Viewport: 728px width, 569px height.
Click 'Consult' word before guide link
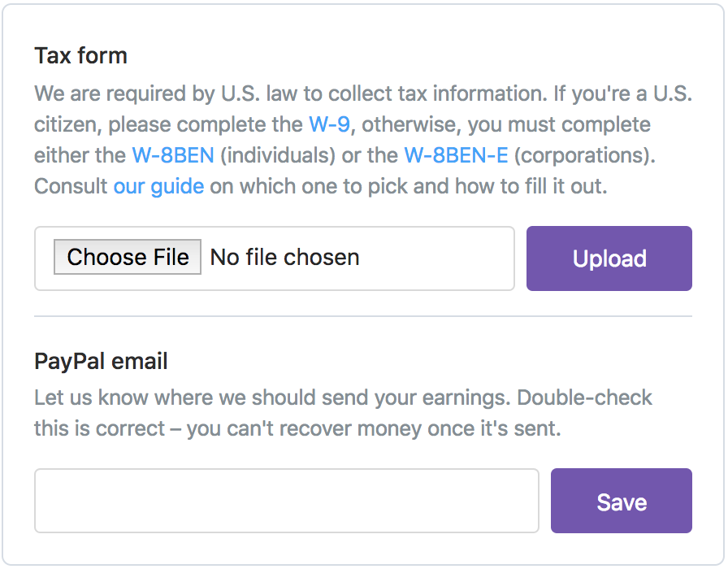pyautogui.click(x=71, y=186)
